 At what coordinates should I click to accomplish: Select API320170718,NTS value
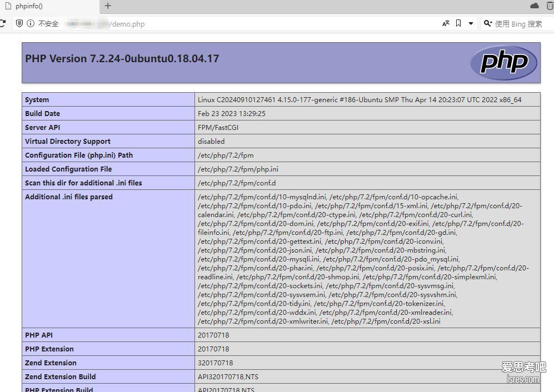point(228,377)
